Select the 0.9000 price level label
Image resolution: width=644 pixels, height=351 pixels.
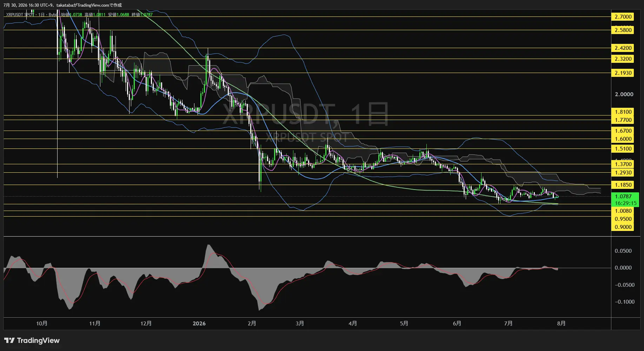[x=623, y=227]
